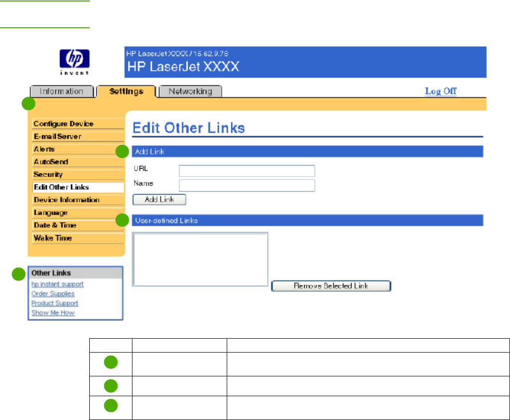Click the Add Link section header

coord(308,151)
